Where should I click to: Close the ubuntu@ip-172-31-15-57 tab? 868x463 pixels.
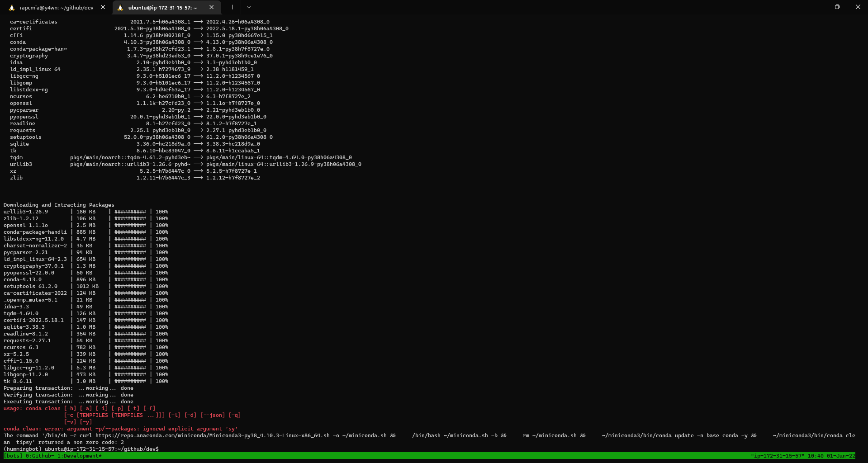(x=211, y=7)
